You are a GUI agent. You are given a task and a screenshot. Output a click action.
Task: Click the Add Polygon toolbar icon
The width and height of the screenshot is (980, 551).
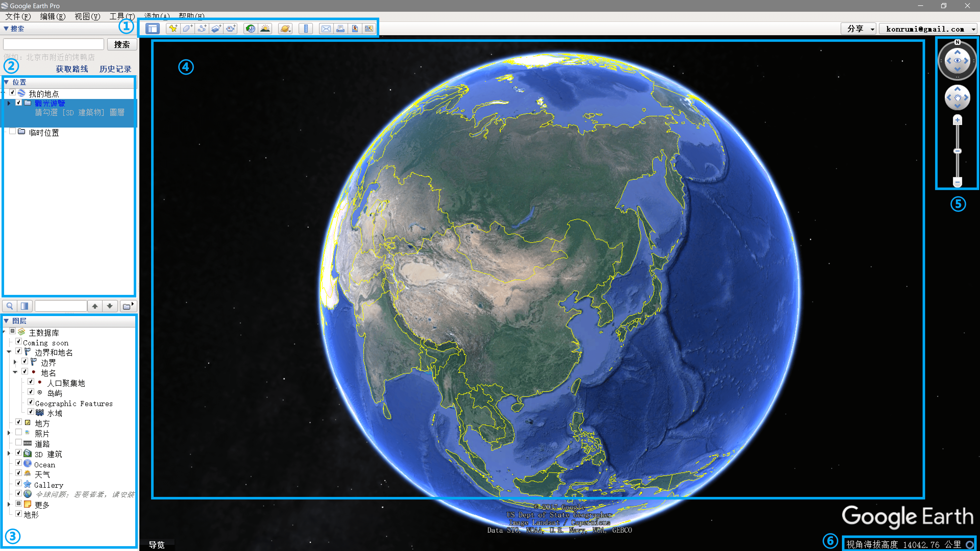coord(188,29)
